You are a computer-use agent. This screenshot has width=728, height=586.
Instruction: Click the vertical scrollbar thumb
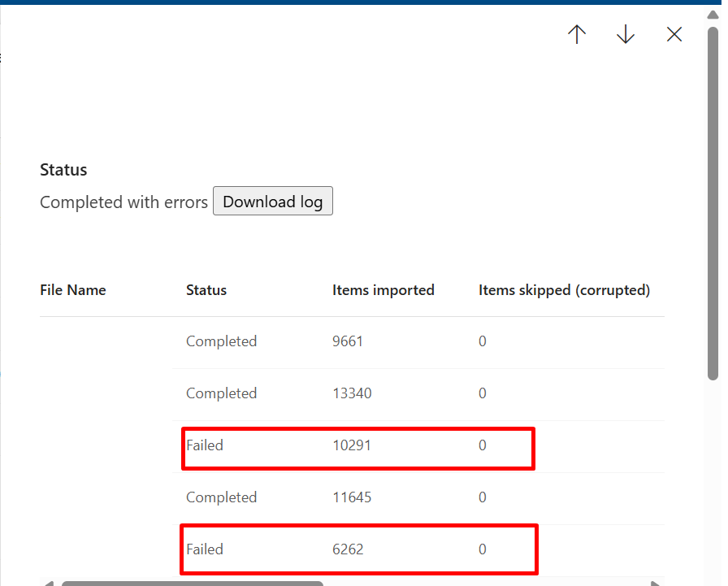(x=713, y=203)
